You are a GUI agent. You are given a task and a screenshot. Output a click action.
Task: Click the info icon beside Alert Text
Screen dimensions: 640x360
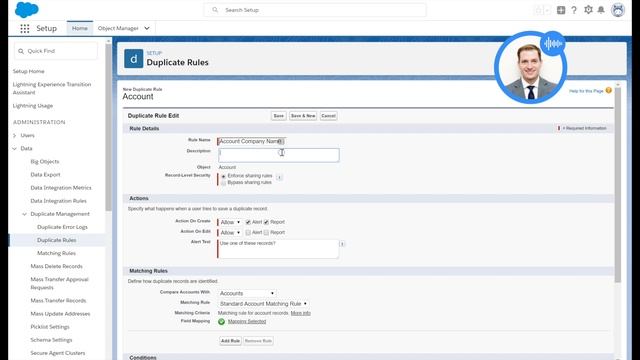pos(342,244)
